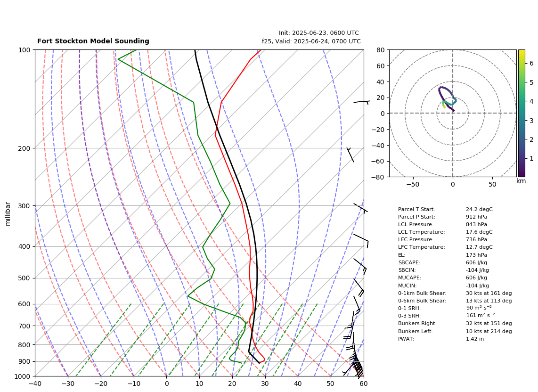Click the 0-6km Bulk Shear value

(489, 301)
